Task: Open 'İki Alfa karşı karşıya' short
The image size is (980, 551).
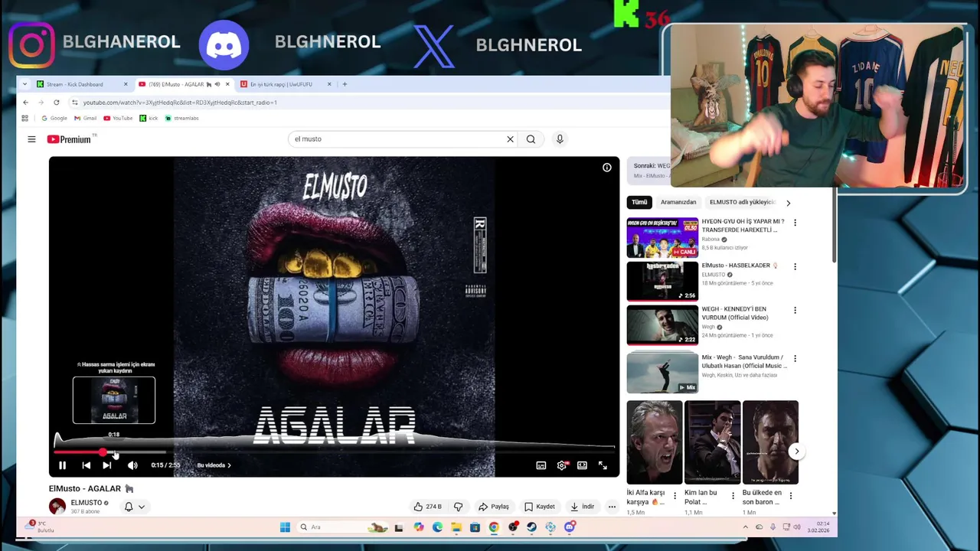Action: [x=655, y=443]
